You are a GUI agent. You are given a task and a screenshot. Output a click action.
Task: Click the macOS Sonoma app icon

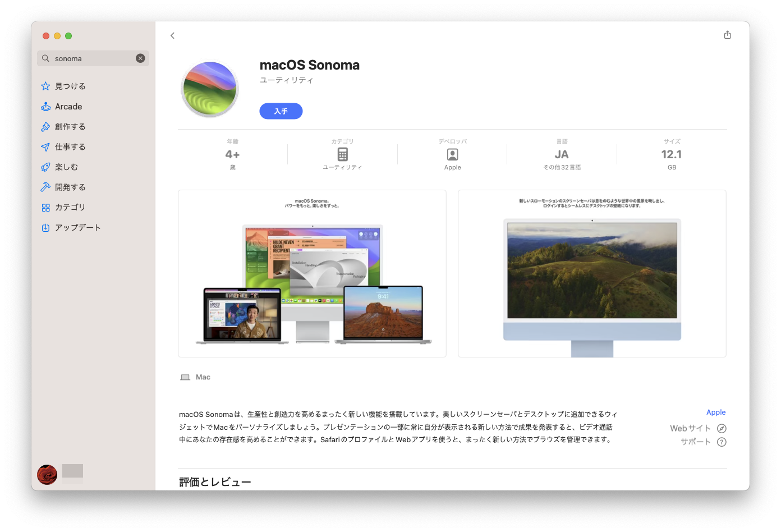click(210, 89)
